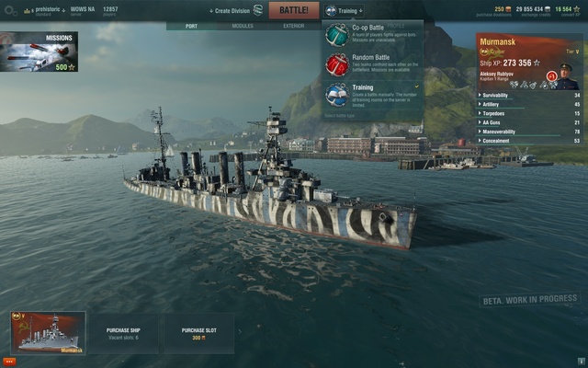The image size is (588, 368).
Task: Click the BATTLE! button
Action: tap(294, 10)
